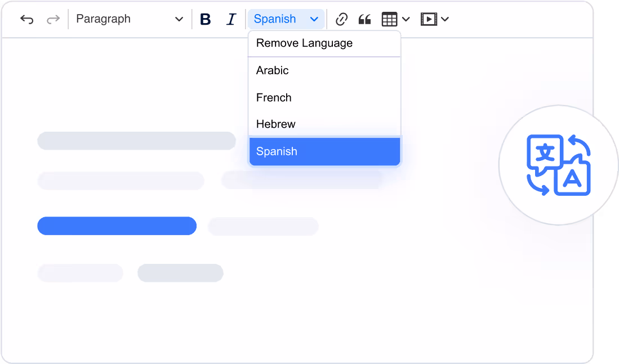
Task: Click the blue highlighted text bar
Action: pos(117,226)
